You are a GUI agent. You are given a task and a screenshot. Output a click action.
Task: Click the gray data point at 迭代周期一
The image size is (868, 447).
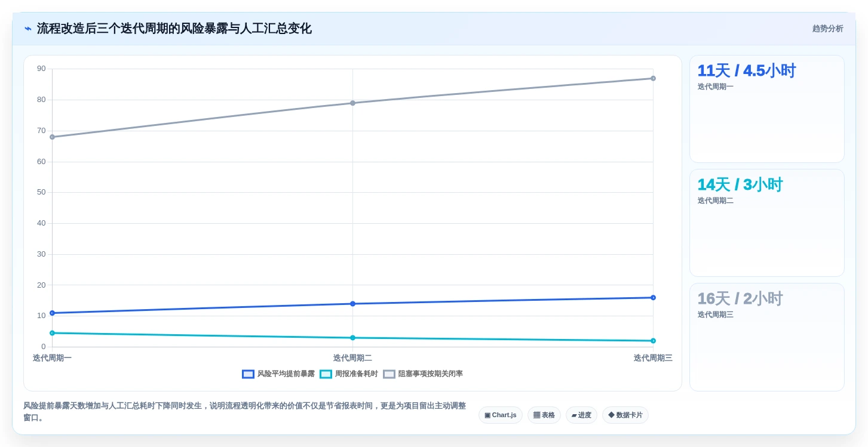click(52, 137)
